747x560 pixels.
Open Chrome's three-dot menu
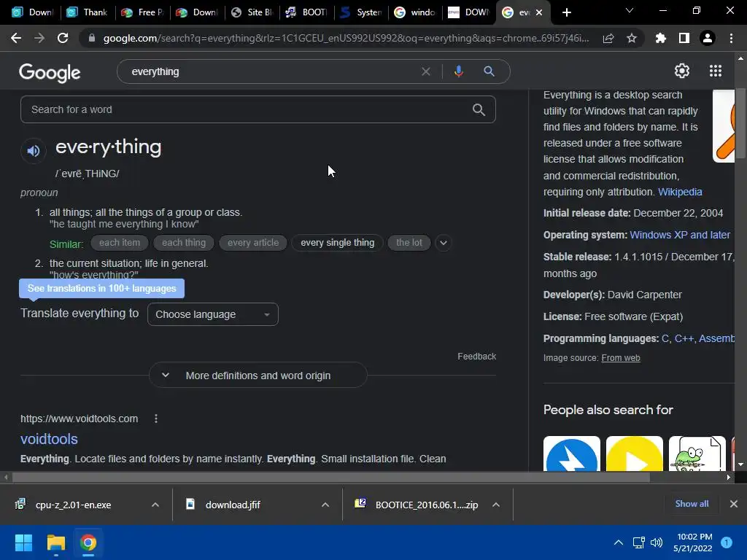[731, 38]
